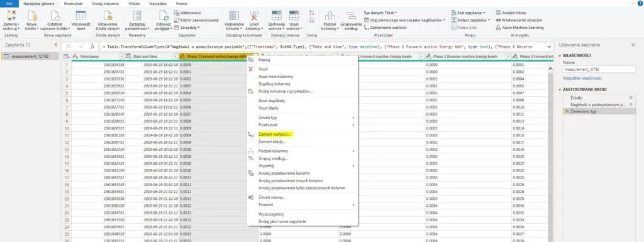Viewport: 644px width, 242px height.
Task: Choose Dodaj jako nowe zapytanie
Action: [303, 221]
